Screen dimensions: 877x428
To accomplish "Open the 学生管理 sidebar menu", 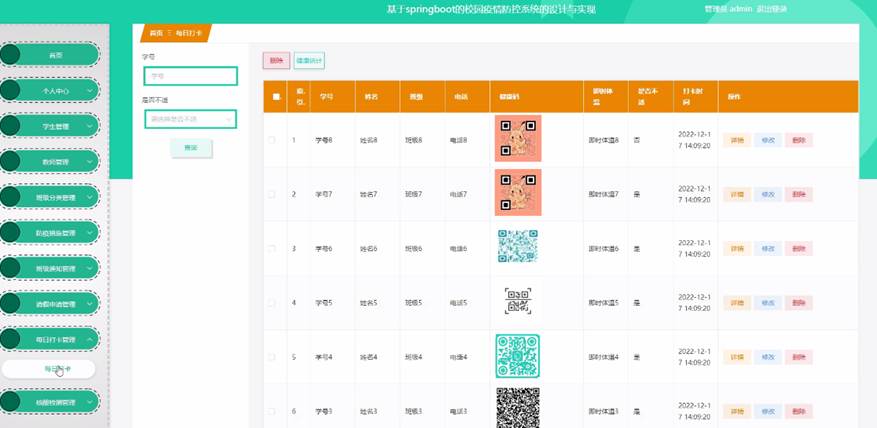I will [50, 126].
